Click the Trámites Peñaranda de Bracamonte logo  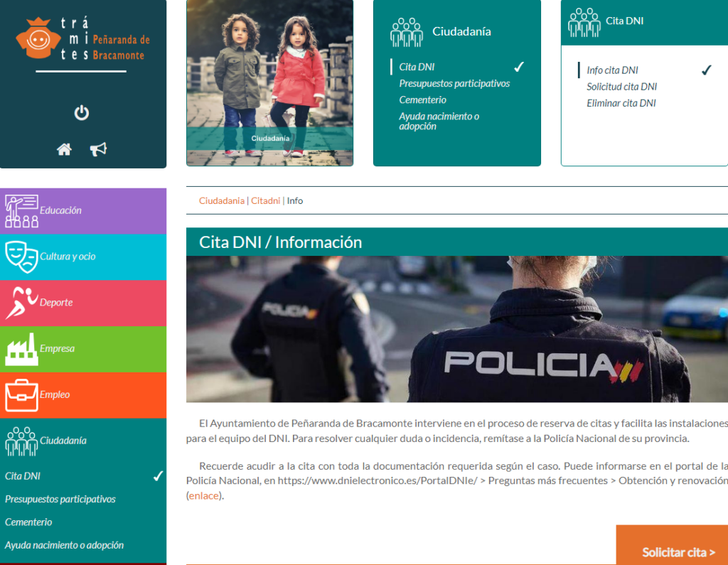click(x=82, y=39)
